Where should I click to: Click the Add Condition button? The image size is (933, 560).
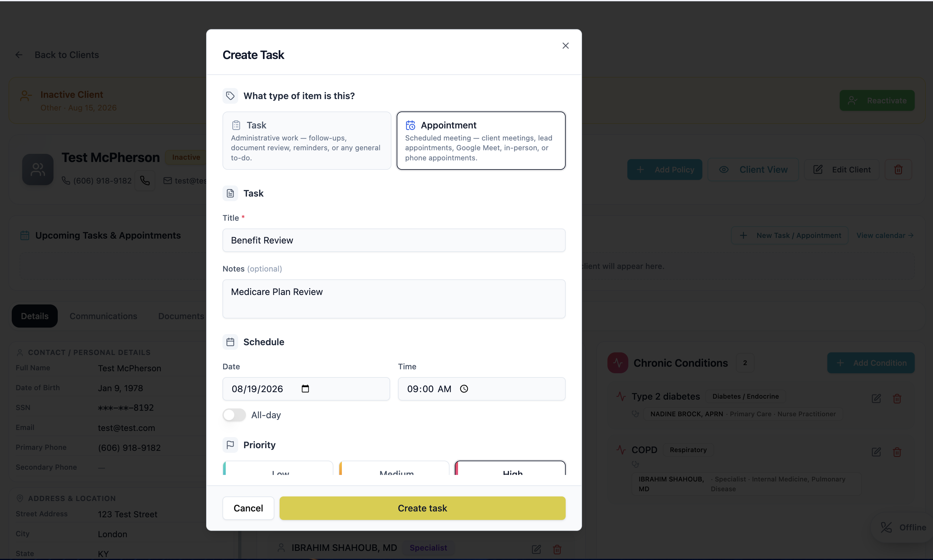(x=871, y=363)
